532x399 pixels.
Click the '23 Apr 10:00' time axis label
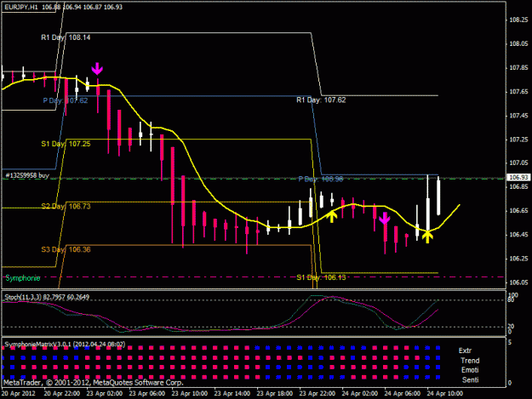tap(190, 394)
